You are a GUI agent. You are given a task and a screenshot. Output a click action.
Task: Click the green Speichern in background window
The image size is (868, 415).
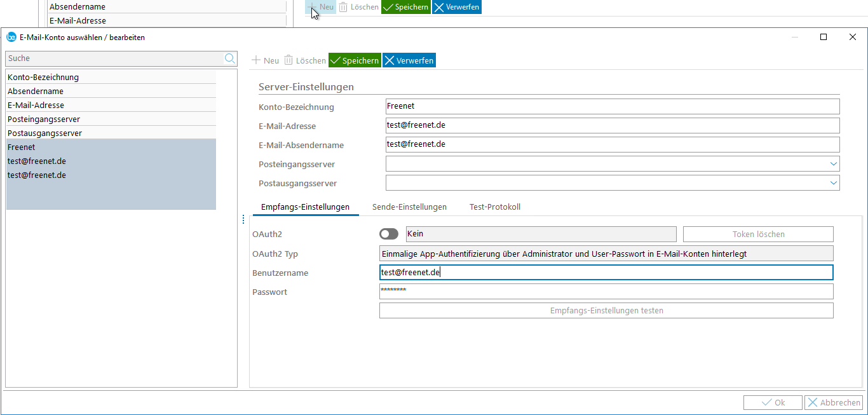click(406, 7)
